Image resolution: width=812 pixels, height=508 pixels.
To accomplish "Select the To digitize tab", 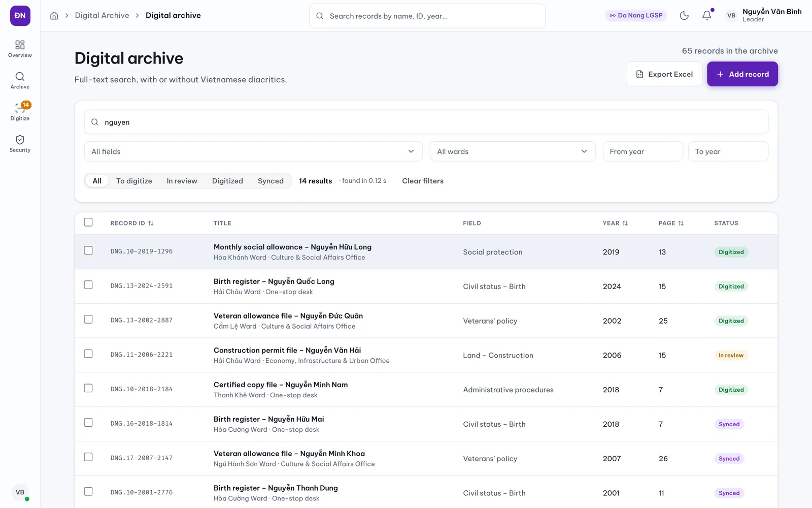I will point(134,181).
